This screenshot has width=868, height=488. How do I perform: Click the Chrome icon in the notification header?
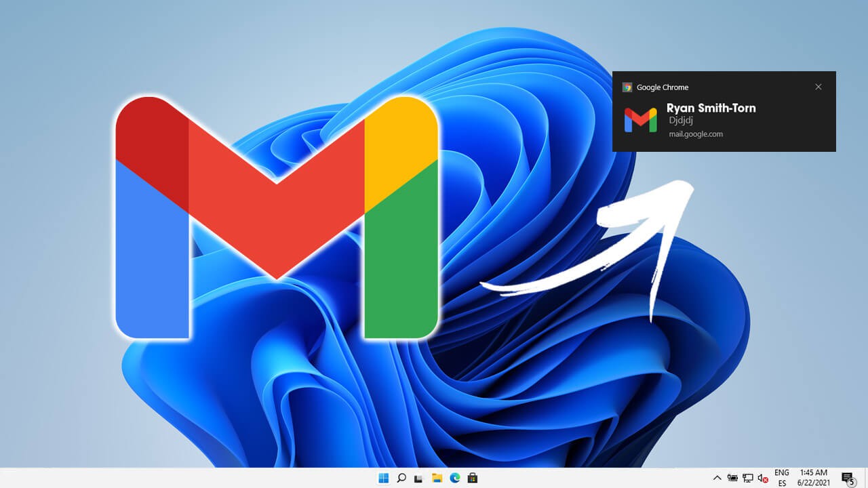627,87
